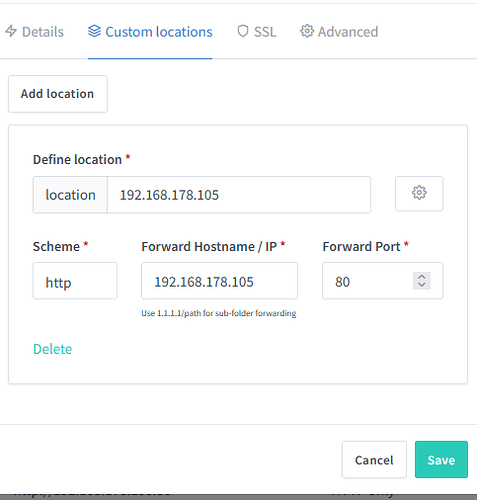Open location settings gear button
This screenshot has height=500, width=477.
point(419,193)
